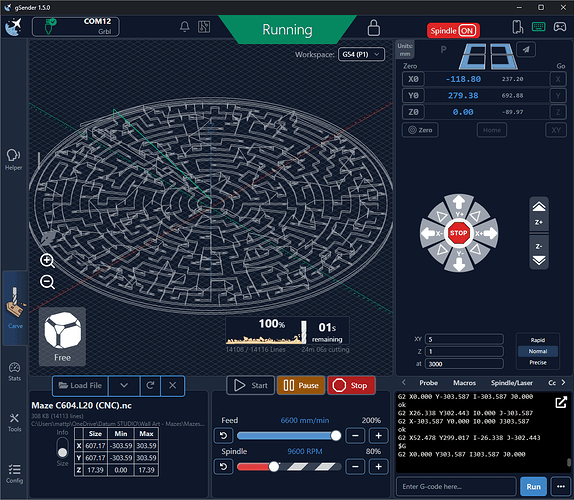The height and width of the screenshot is (500, 574).
Task: Click the red STOP jog button
Action: (458, 233)
